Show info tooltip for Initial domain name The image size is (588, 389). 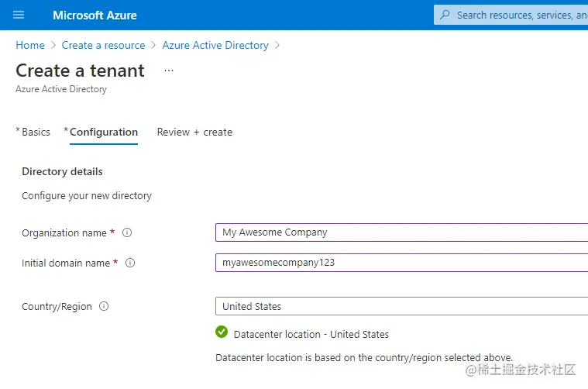tap(130, 263)
